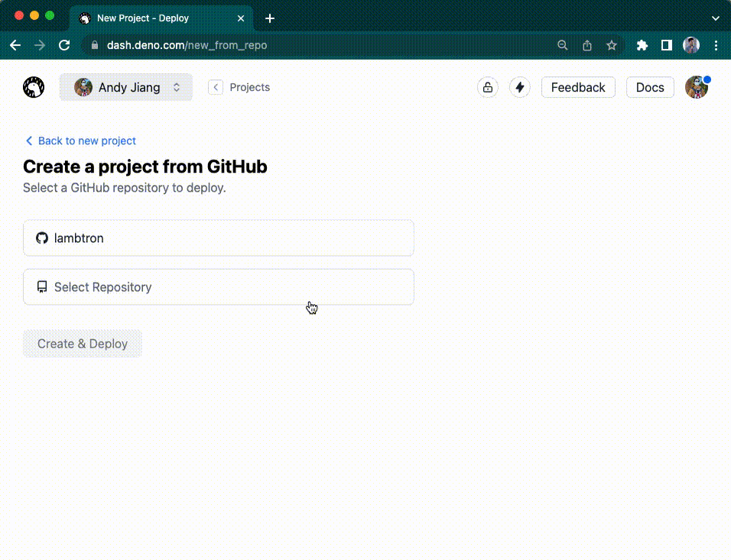This screenshot has width=731, height=560.
Task: Click the browser back arrow
Action: 15,45
